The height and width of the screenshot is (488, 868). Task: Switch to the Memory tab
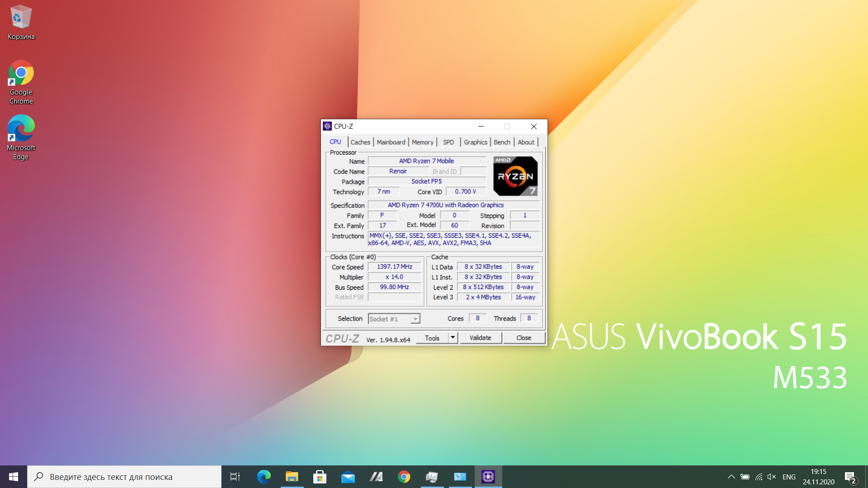[423, 142]
